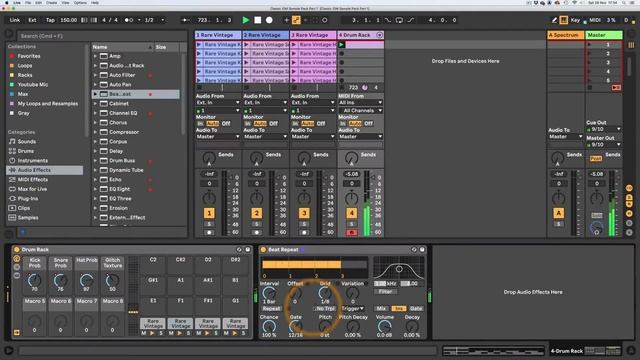This screenshot has width=640, height=360.
Task: Enable the Draw Mode pencil icon
Action: (554, 20)
